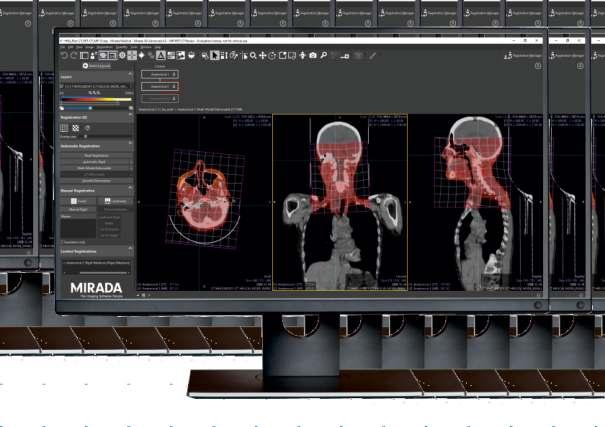Viewport: 605px width, 427px height.
Task: Open the Edit menu
Action: pyautogui.click(x=71, y=47)
